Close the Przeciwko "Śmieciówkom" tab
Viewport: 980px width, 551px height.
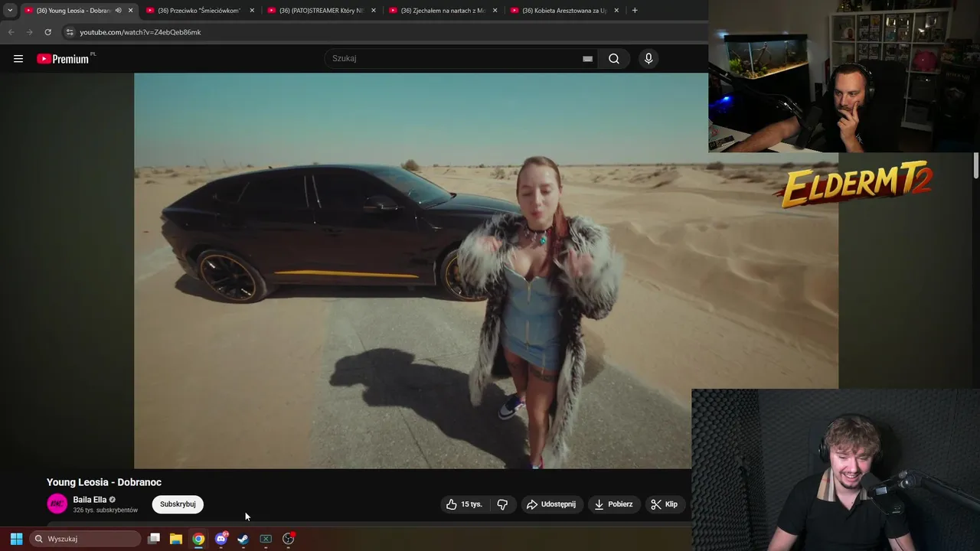[252, 11]
